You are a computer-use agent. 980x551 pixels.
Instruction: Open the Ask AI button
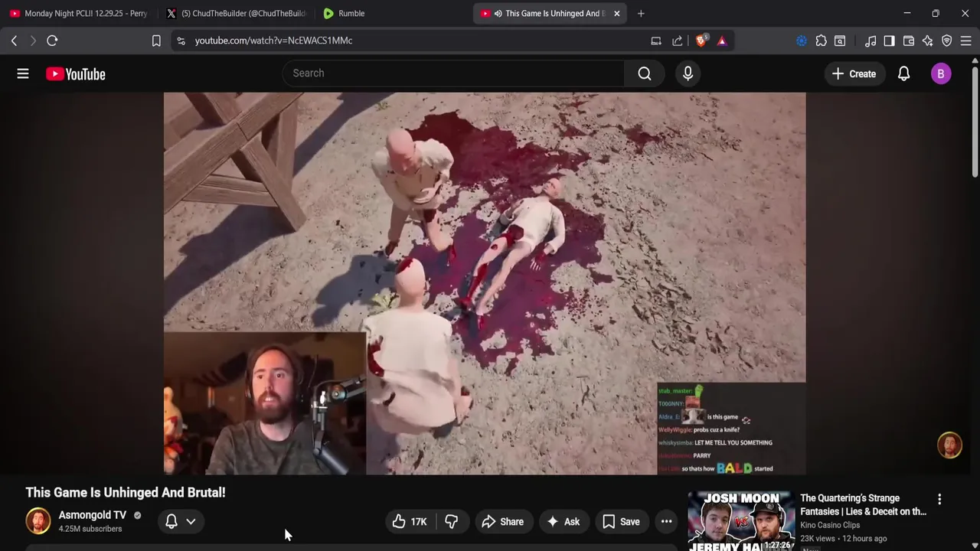pos(563,521)
